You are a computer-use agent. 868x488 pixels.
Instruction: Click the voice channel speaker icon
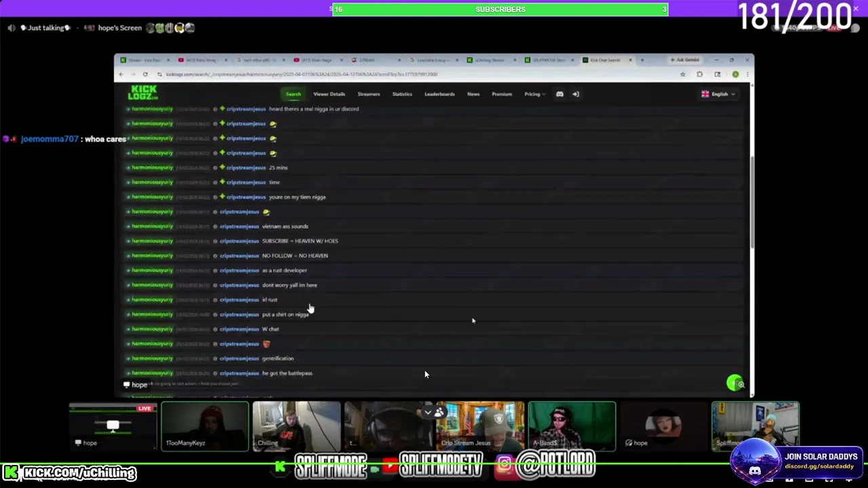(x=12, y=28)
